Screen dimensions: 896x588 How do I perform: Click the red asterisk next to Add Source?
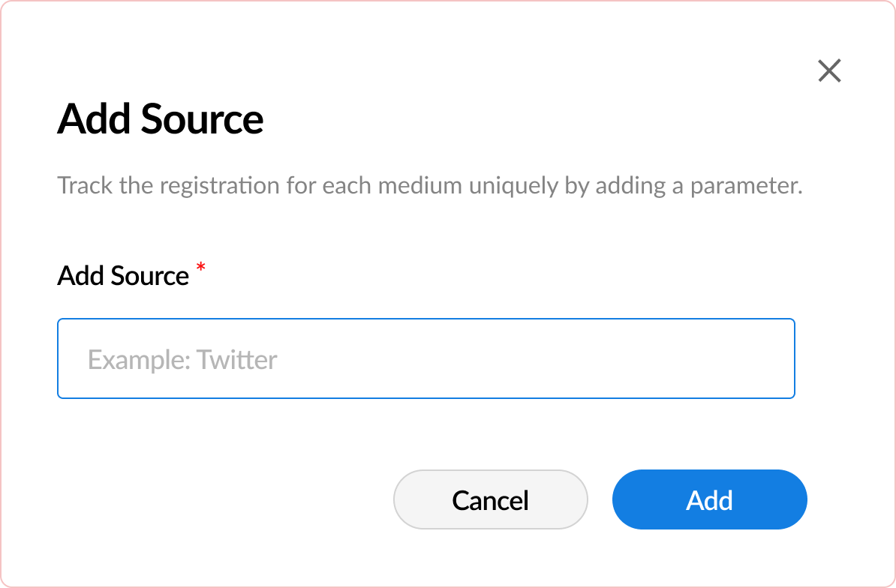[x=200, y=268]
